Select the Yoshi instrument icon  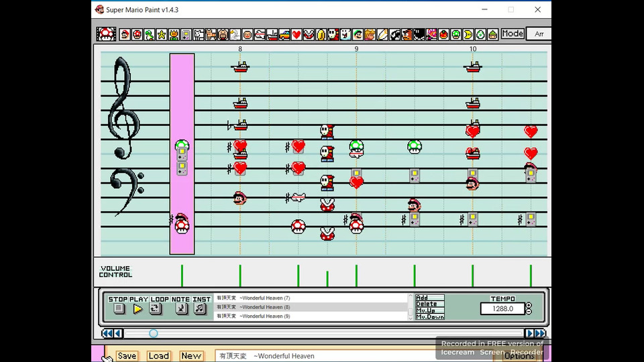[150, 34]
